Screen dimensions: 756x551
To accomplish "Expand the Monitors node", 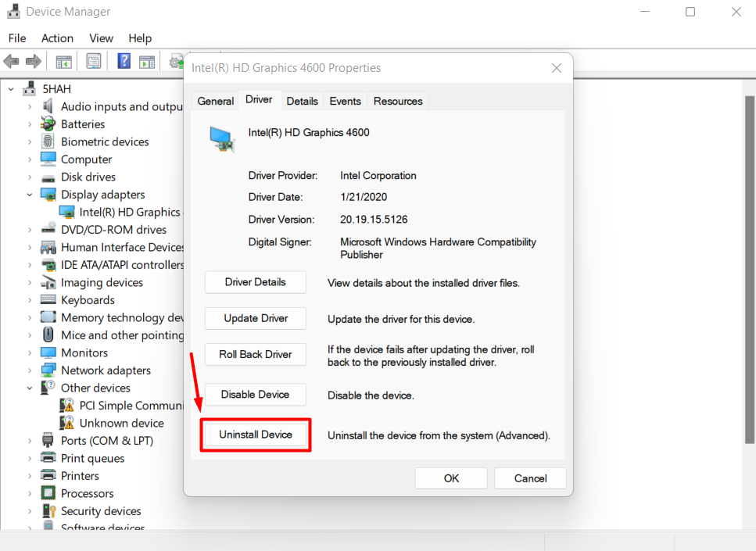I will point(30,352).
